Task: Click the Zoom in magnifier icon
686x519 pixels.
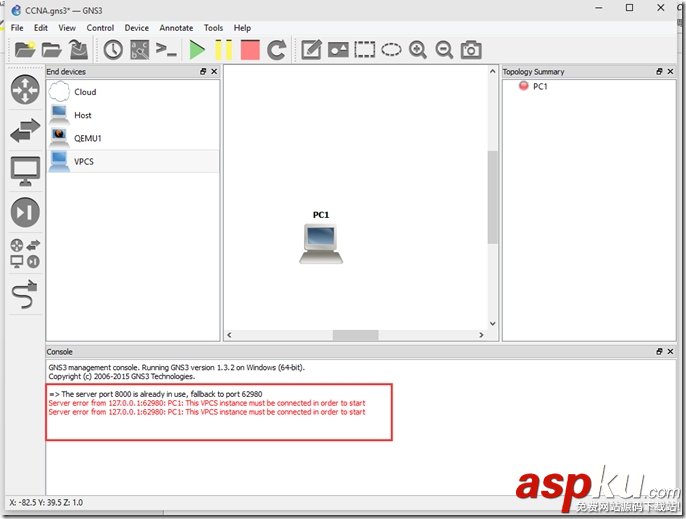Action: point(418,49)
